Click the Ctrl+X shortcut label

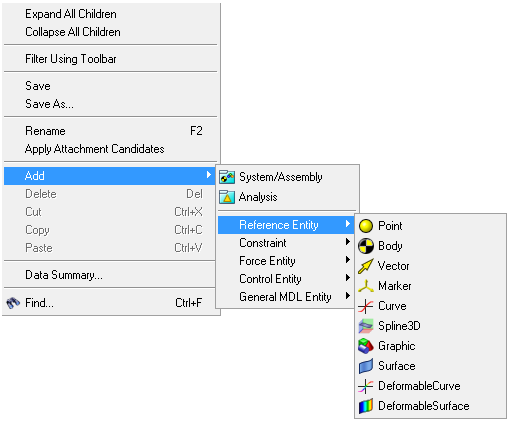click(x=188, y=212)
